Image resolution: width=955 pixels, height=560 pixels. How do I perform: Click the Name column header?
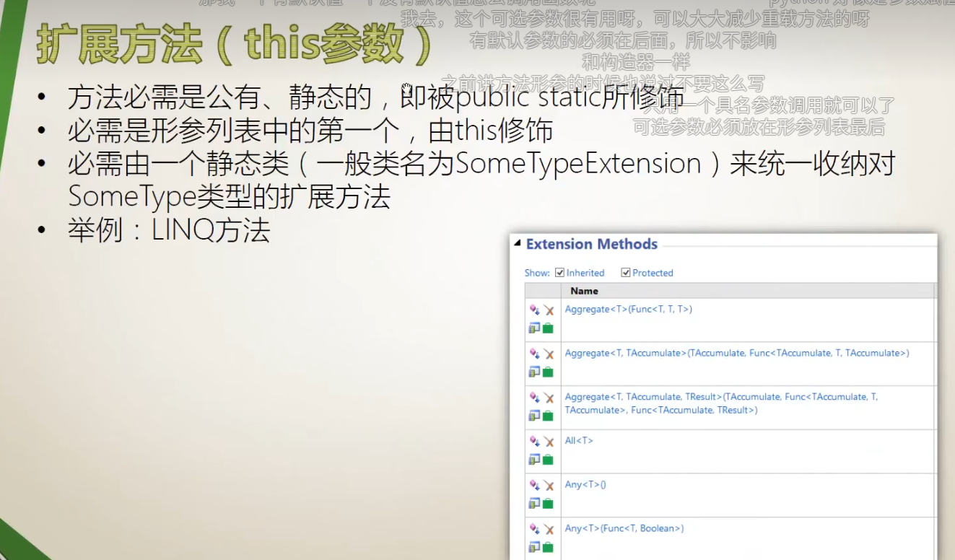(x=584, y=291)
